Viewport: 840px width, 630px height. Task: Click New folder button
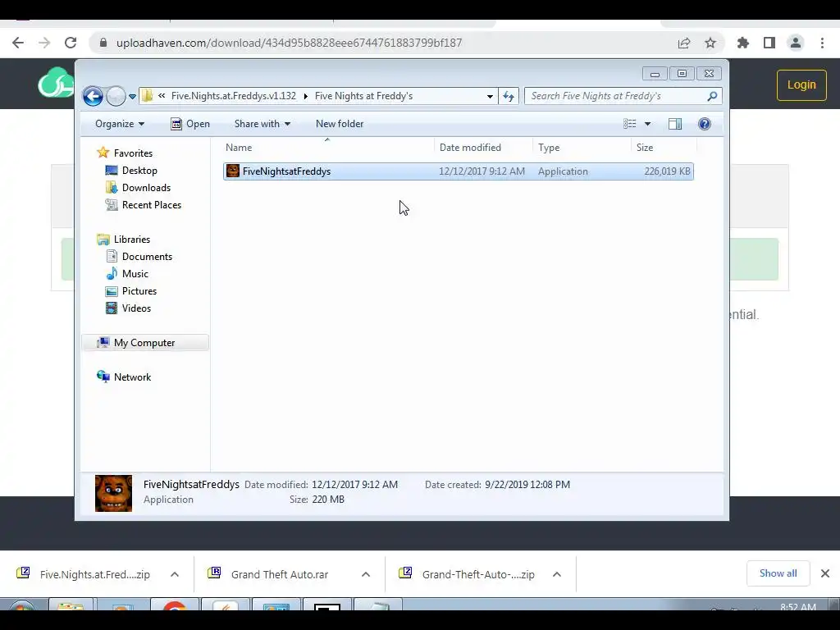pyautogui.click(x=340, y=124)
